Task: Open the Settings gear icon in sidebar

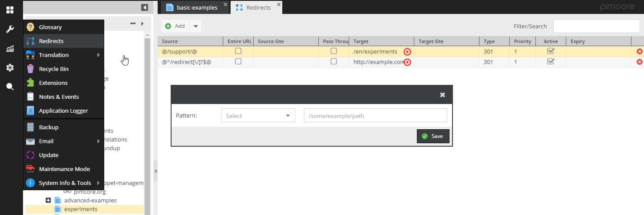Action: click(10, 68)
